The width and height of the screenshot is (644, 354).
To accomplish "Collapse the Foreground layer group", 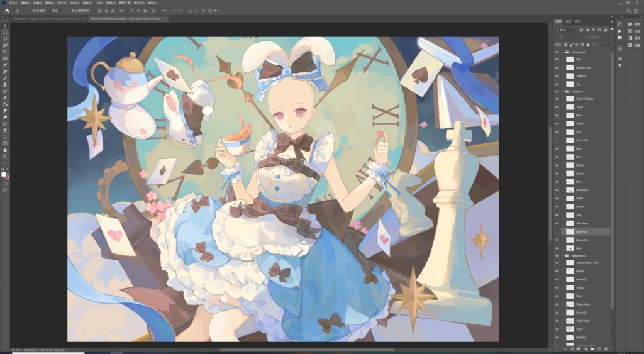I will tap(563, 52).
